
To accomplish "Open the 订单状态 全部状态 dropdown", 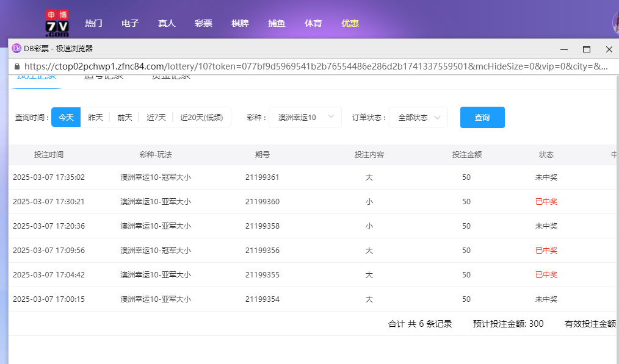I will click(419, 117).
